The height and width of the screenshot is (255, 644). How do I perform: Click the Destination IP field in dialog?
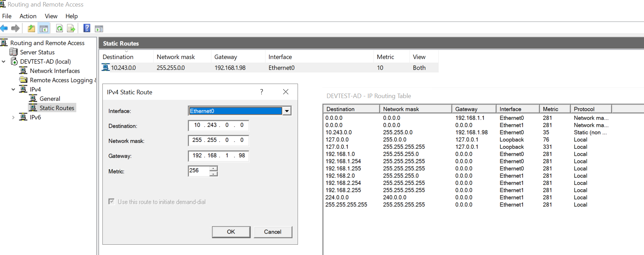pos(218,125)
